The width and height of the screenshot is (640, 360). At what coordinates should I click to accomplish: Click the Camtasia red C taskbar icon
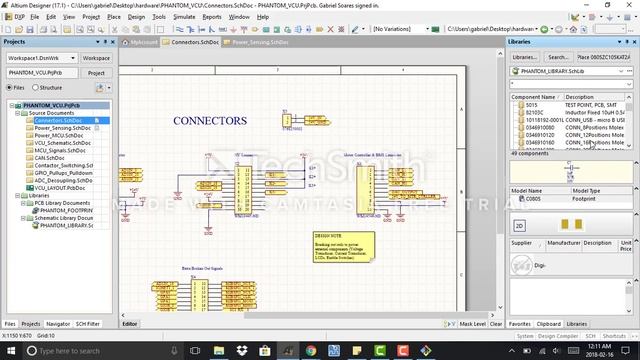[403, 351]
